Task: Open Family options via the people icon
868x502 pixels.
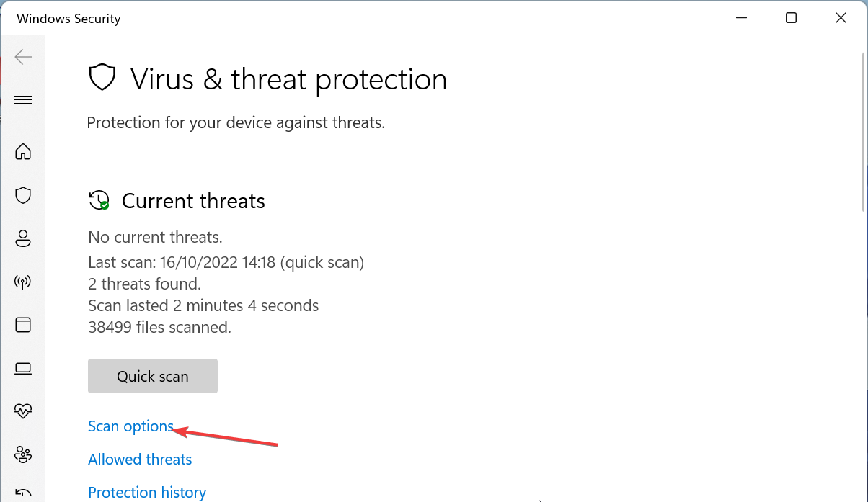Action: click(23, 454)
